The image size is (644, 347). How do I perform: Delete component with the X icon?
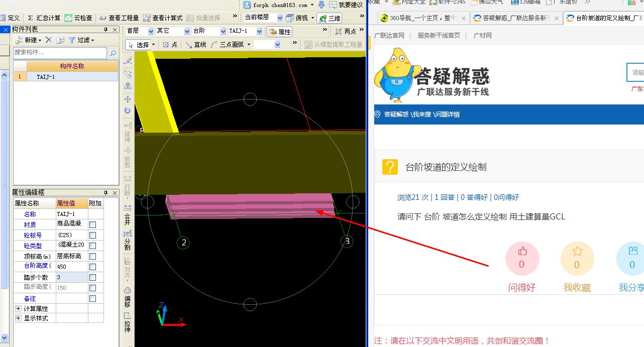[x=48, y=40]
